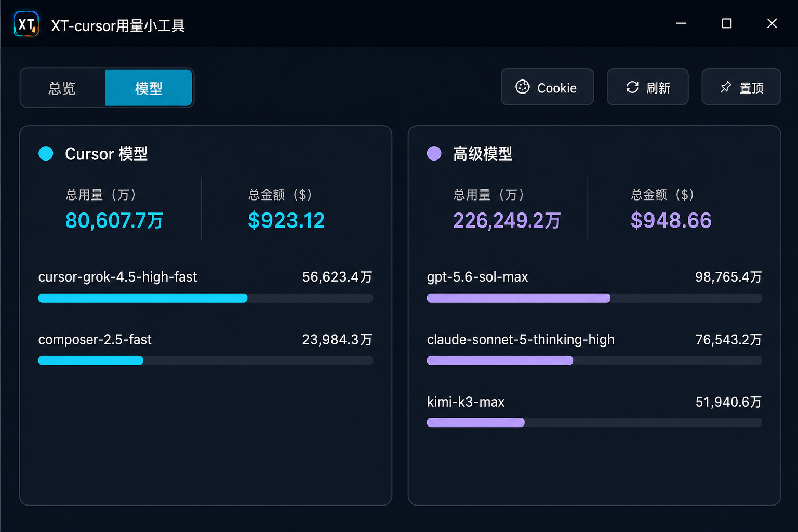
Task: Click the 80,607.7万 total usage value
Action: coord(114,220)
